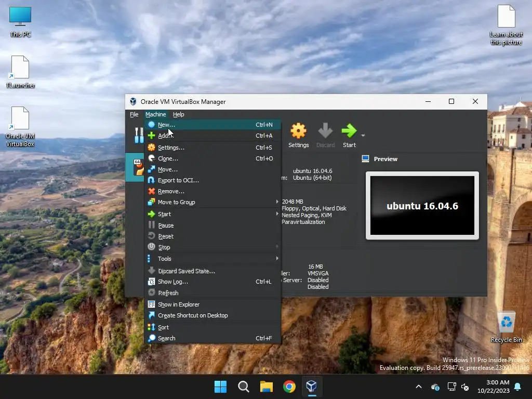Choose Clone… from the Machine menu
Image resolution: width=532 pixels, height=399 pixels.
coord(212,158)
